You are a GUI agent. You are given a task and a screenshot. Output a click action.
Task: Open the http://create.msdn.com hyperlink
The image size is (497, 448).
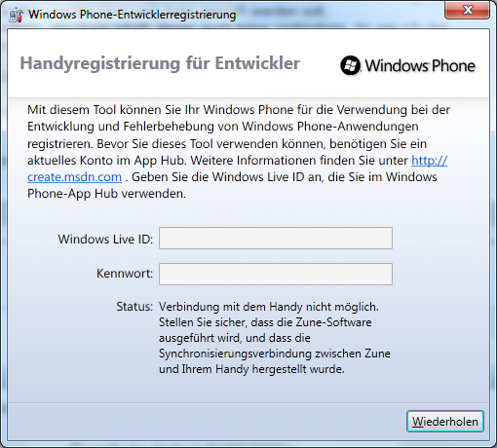pyautogui.click(x=429, y=161)
